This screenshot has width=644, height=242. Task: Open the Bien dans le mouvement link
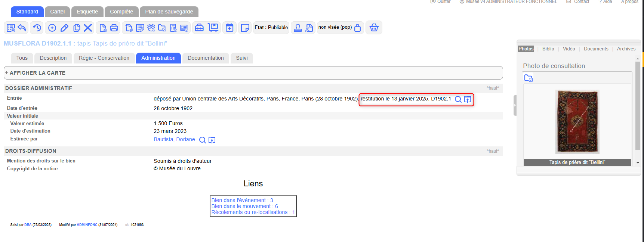click(244, 206)
